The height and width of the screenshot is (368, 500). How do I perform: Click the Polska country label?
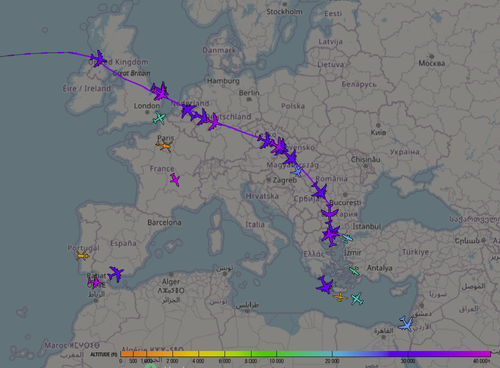(293, 106)
